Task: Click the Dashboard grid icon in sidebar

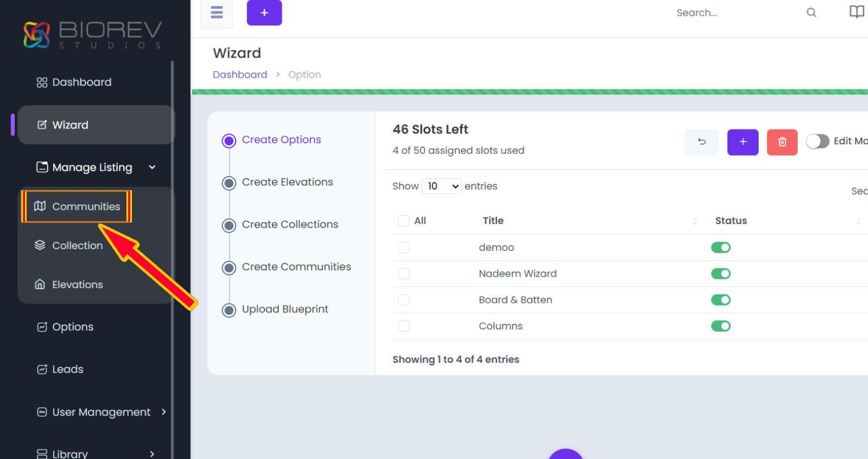Action: [42, 83]
